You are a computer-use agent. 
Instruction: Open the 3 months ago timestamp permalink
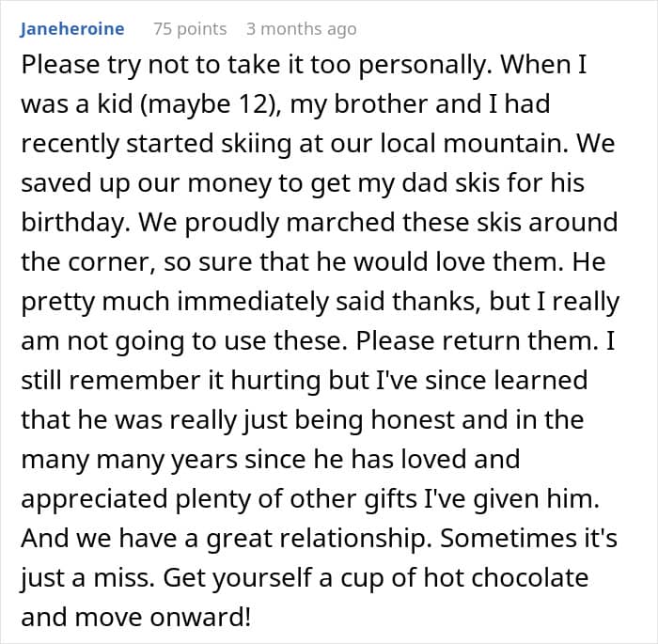coord(301,29)
